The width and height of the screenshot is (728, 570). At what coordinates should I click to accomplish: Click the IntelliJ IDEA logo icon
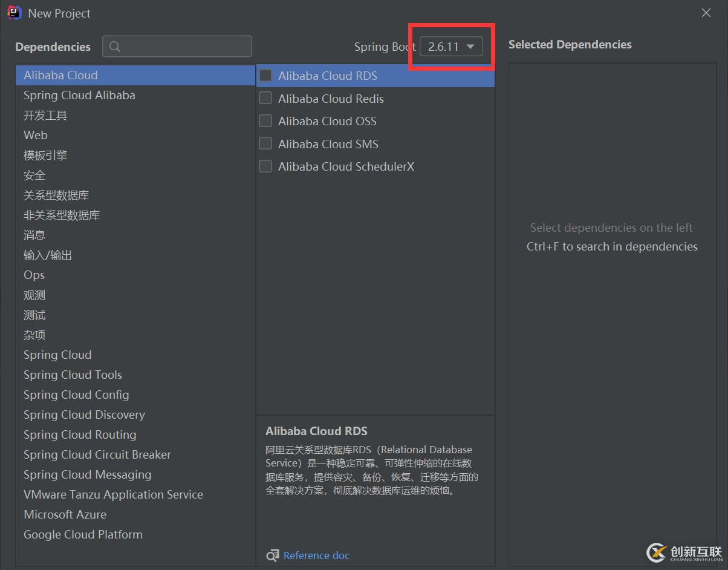tap(14, 13)
